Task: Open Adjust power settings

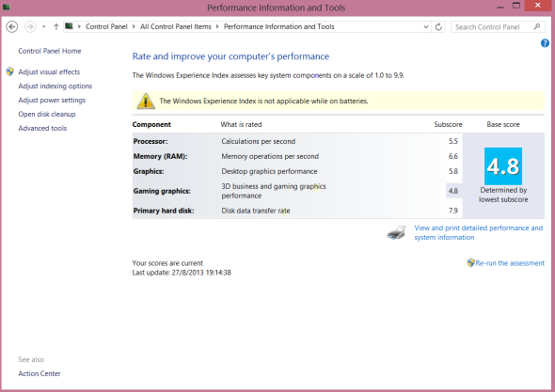Action: (x=52, y=101)
